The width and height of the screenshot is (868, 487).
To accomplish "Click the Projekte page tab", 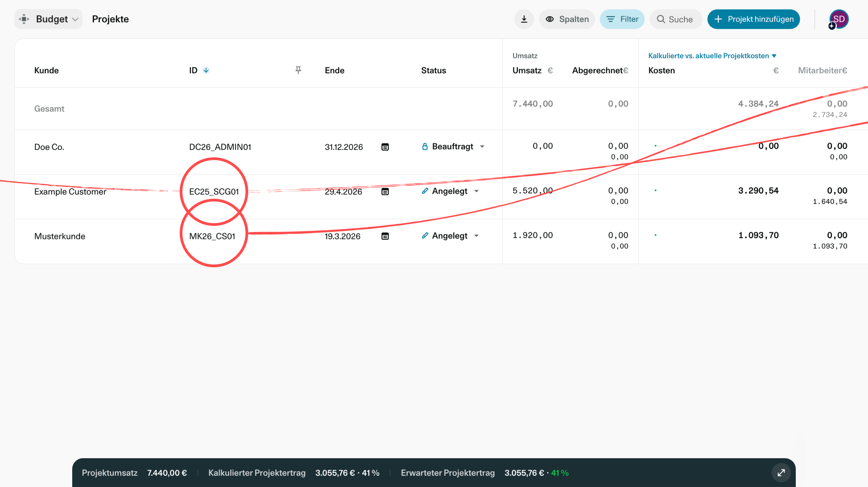I will [110, 19].
